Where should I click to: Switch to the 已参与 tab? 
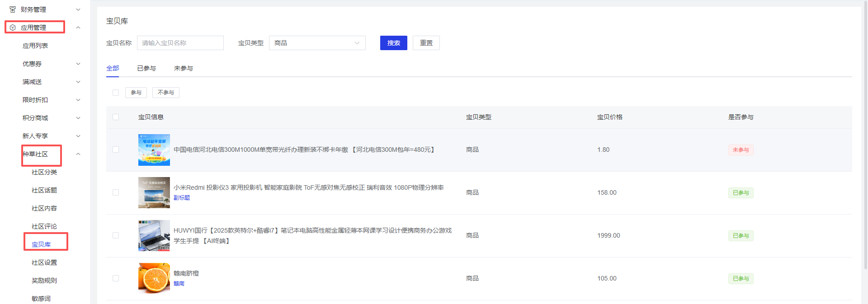(x=146, y=68)
